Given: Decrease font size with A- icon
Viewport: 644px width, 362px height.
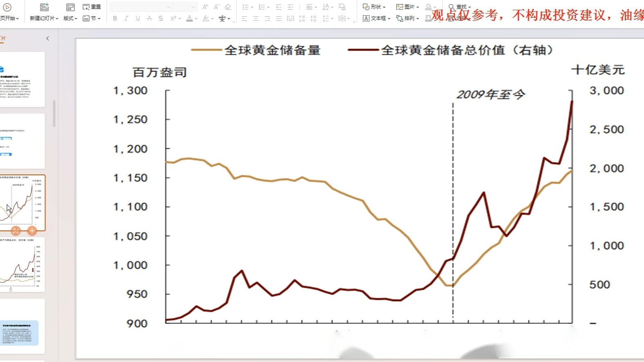Looking at the screenshot, I should coord(216,7).
